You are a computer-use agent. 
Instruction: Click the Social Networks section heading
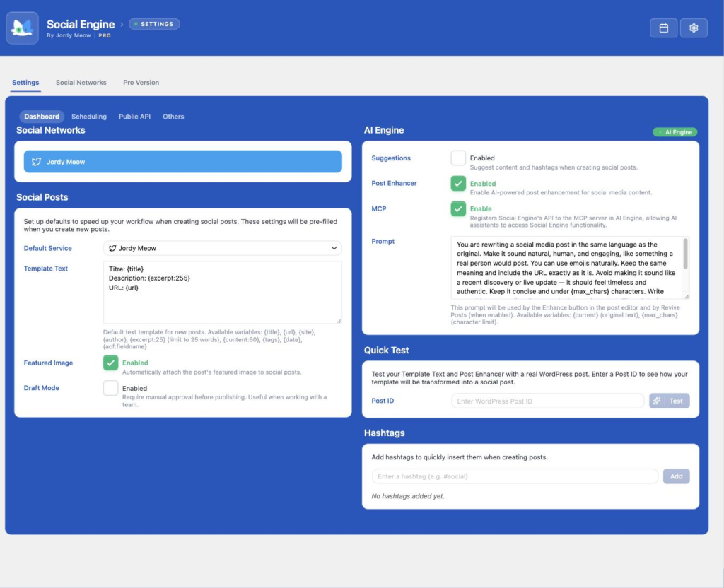[51, 130]
